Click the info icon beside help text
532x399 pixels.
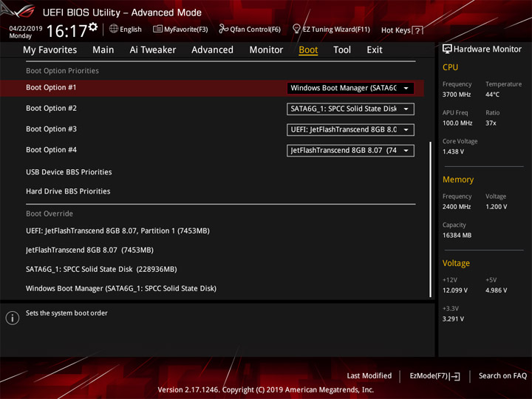[x=13, y=318]
